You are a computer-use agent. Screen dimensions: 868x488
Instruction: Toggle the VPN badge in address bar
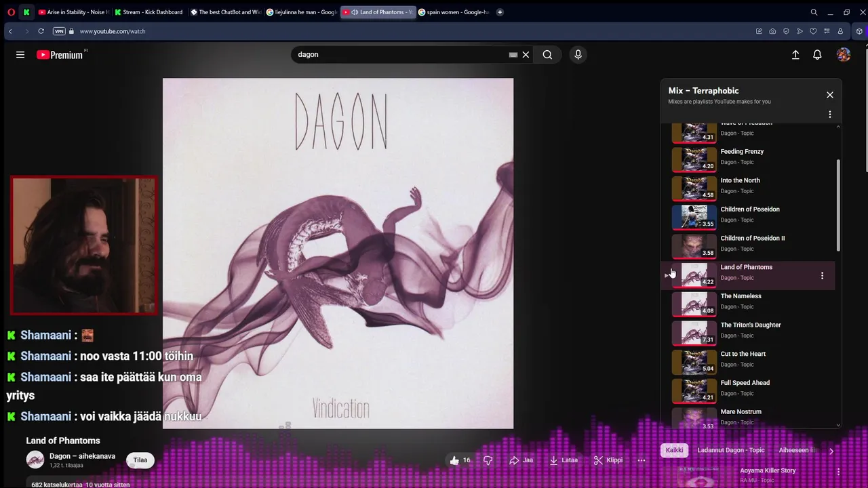click(59, 31)
